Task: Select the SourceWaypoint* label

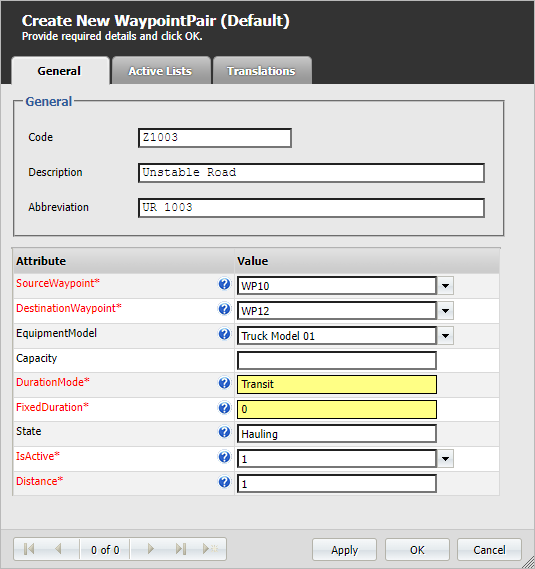Action: 58,283
